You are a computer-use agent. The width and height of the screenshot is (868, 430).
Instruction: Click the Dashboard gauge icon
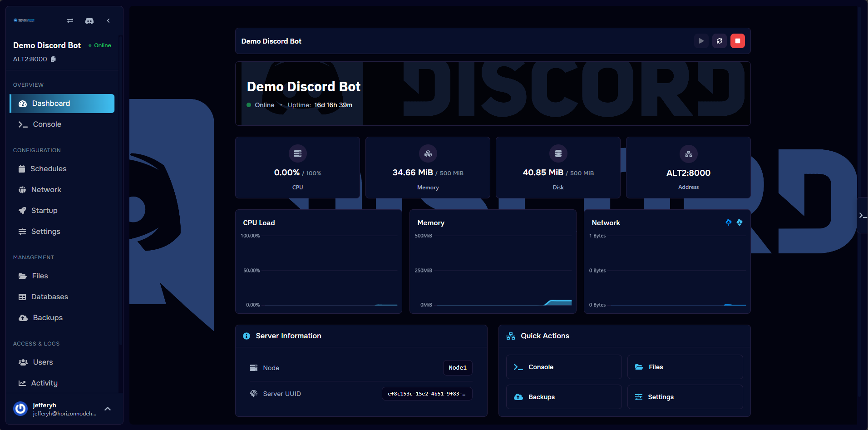(23, 104)
